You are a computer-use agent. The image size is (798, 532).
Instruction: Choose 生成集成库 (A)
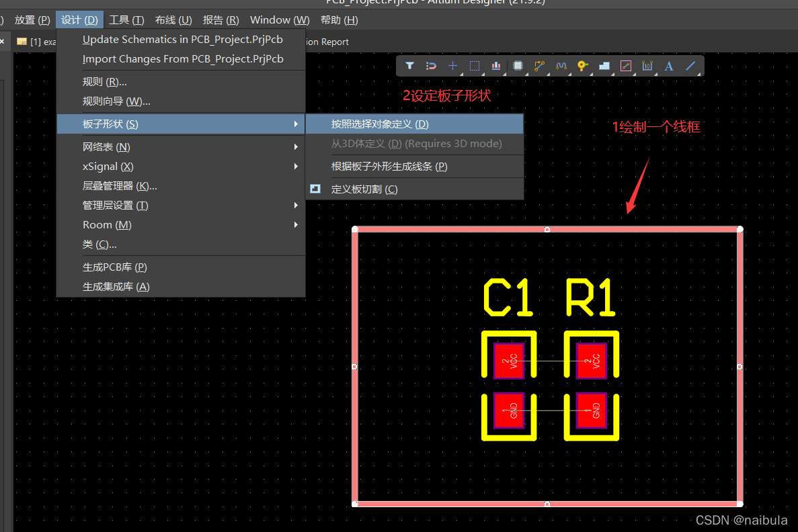point(181,286)
